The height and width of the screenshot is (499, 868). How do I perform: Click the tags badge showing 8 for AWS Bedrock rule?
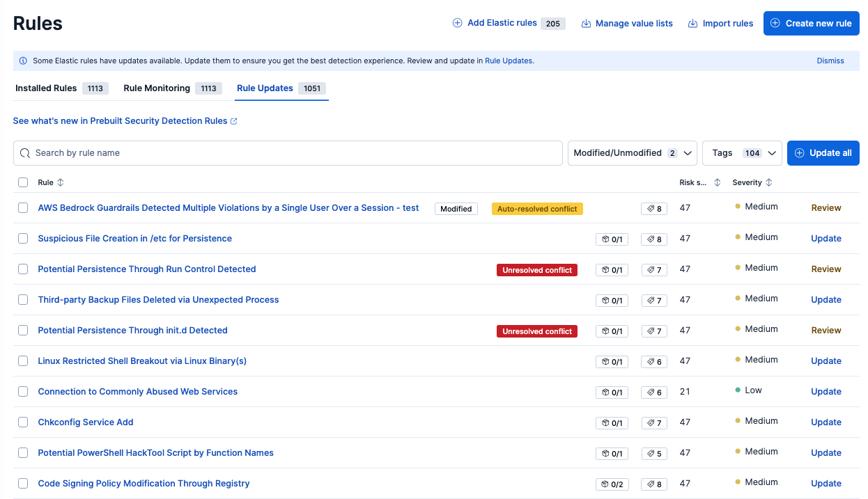[x=654, y=209]
